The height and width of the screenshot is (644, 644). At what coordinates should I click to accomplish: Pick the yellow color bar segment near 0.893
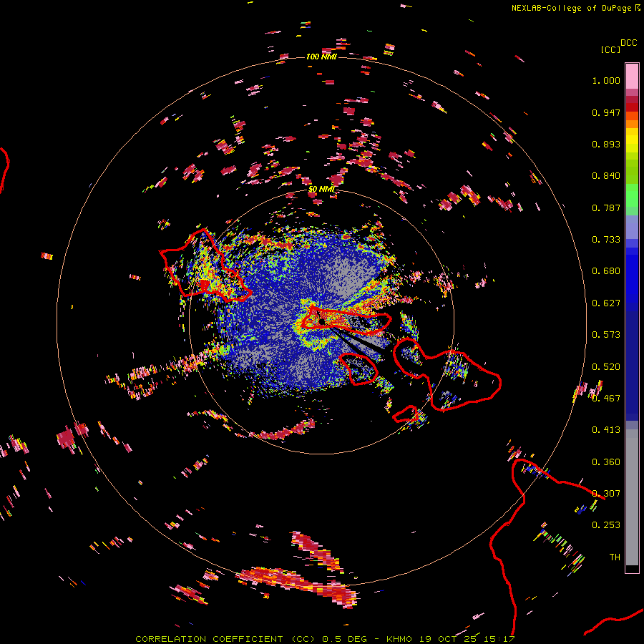click(632, 140)
